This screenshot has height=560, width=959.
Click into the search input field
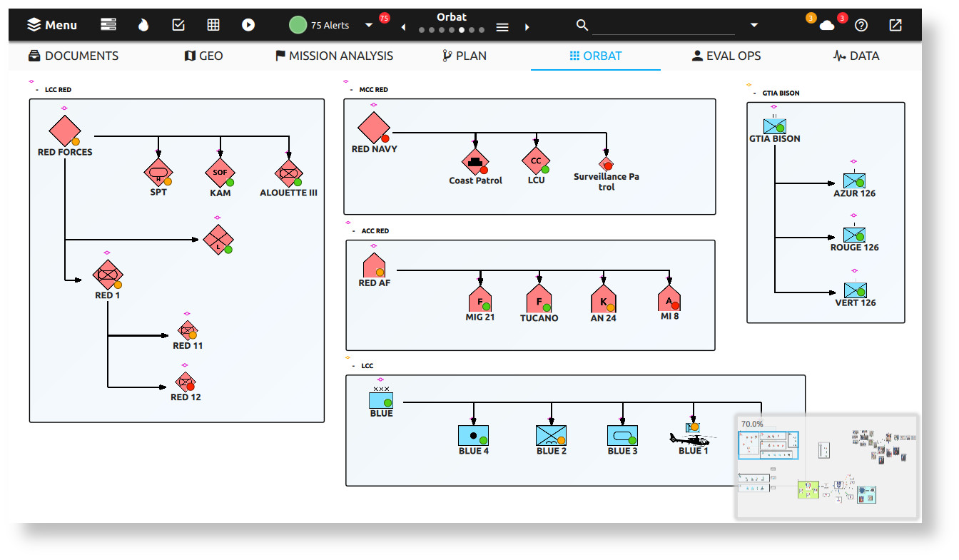(x=663, y=26)
